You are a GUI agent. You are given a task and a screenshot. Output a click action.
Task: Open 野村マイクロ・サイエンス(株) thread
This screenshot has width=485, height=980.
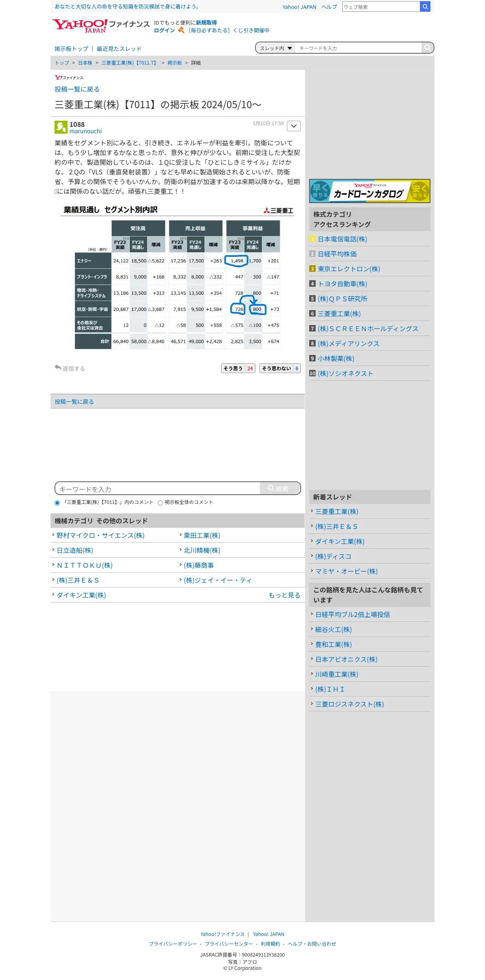coord(100,535)
